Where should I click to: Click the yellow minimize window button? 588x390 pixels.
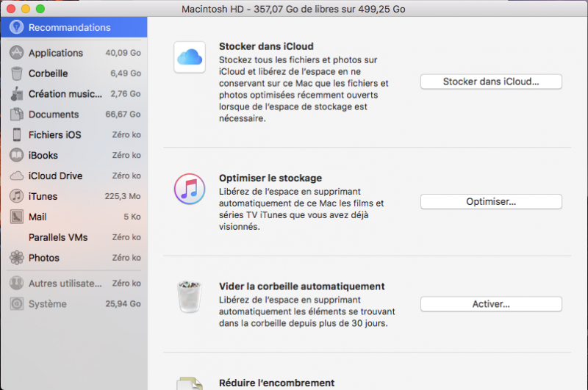pyautogui.click(x=26, y=9)
